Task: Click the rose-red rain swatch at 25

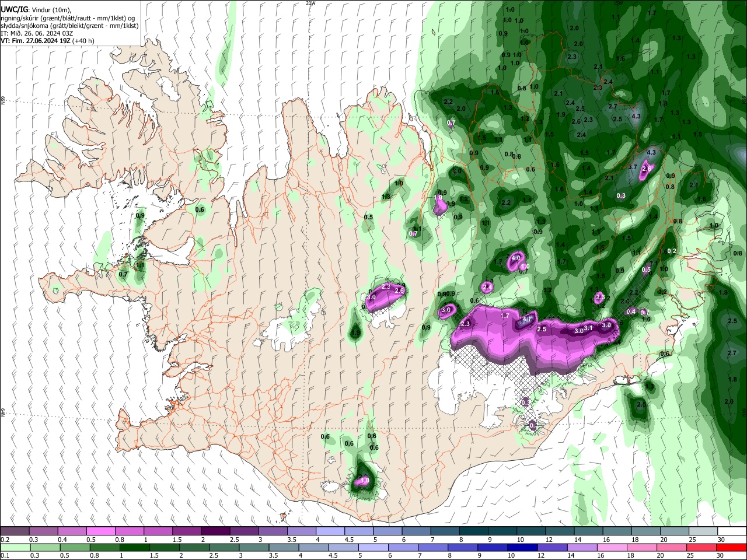Action: click(701, 547)
